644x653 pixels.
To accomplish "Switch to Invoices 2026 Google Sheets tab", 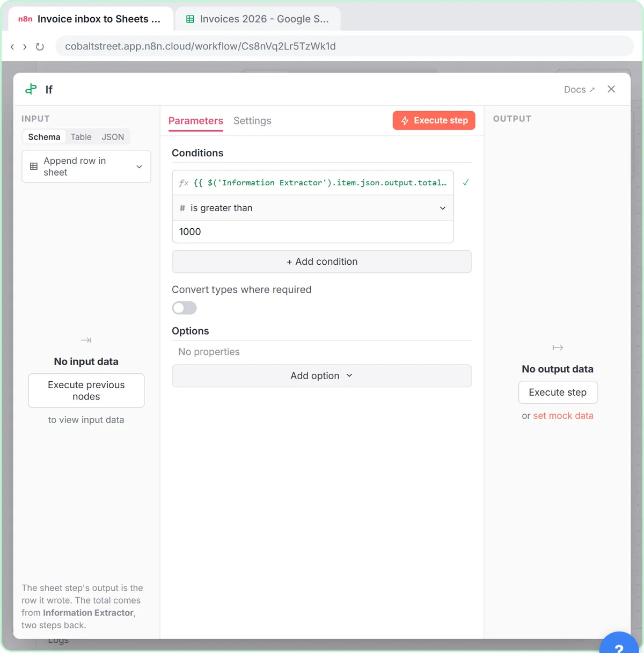I will pos(258,19).
